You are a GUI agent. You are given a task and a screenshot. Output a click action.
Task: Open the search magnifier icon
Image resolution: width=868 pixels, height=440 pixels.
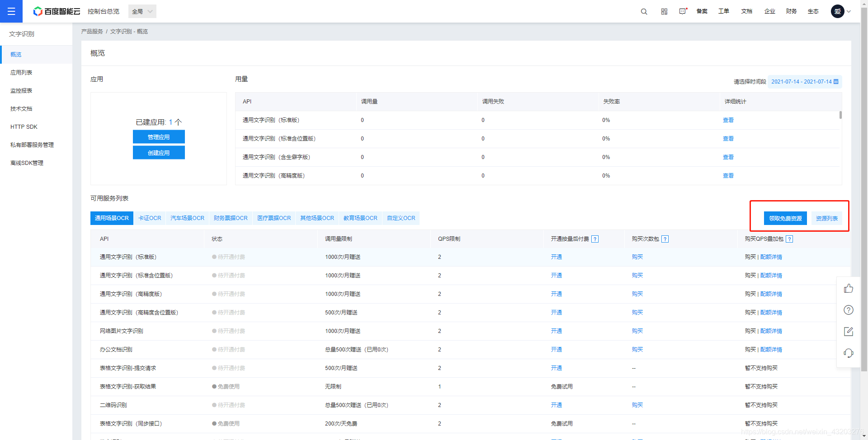coord(644,11)
